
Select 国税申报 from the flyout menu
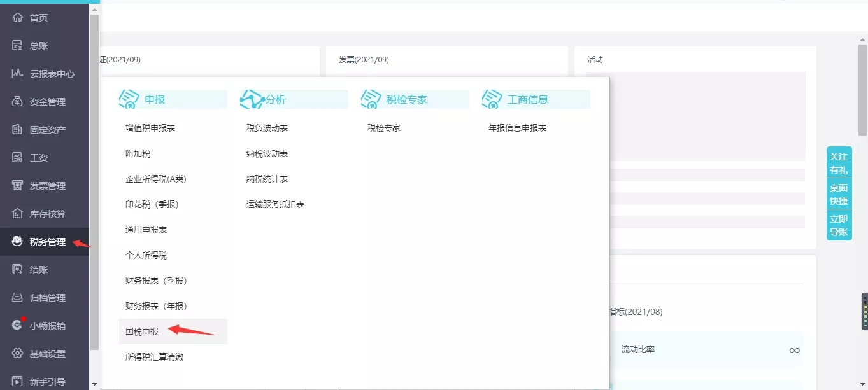pyautogui.click(x=142, y=331)
